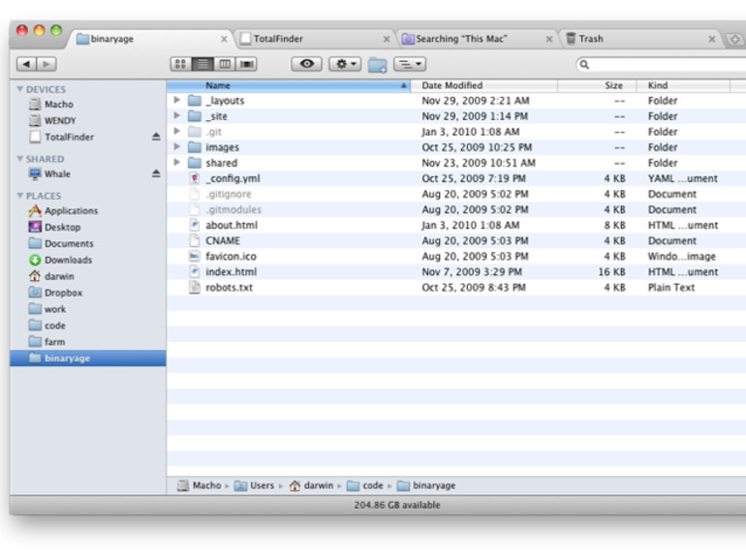Switch to column view mode

pyautogui.click(x=225, y=64)
